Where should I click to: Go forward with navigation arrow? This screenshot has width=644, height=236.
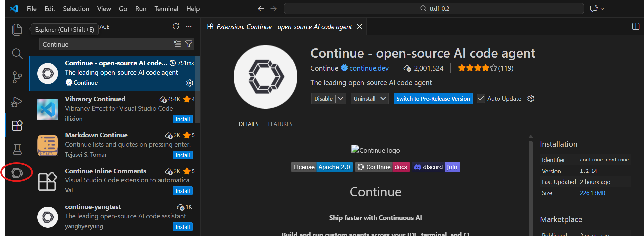273,9
